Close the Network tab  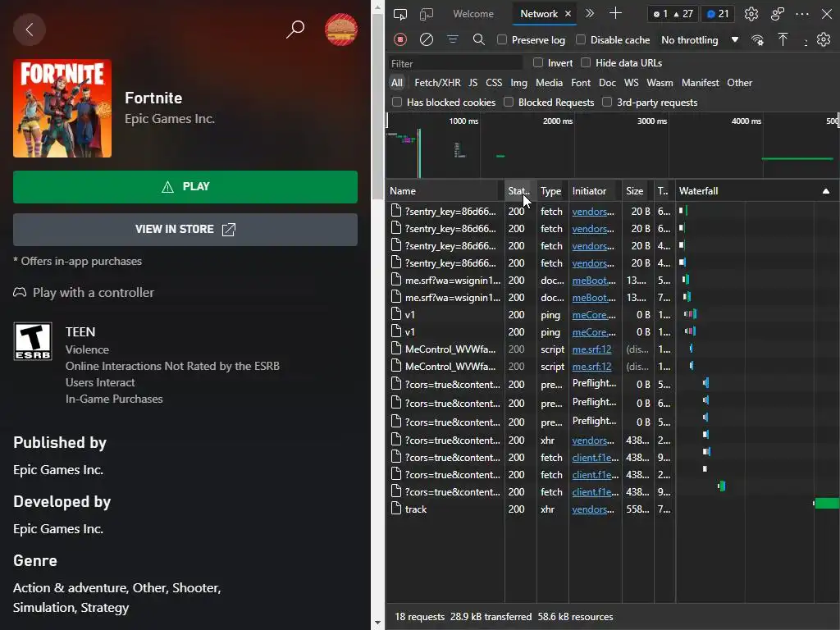(568, 14)
